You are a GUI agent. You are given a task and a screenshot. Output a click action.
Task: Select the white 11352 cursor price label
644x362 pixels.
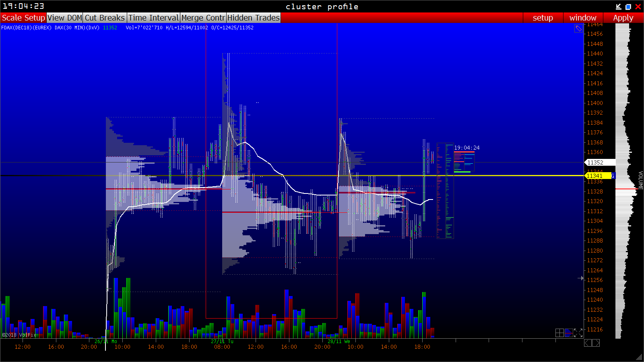tap(600, 162)
